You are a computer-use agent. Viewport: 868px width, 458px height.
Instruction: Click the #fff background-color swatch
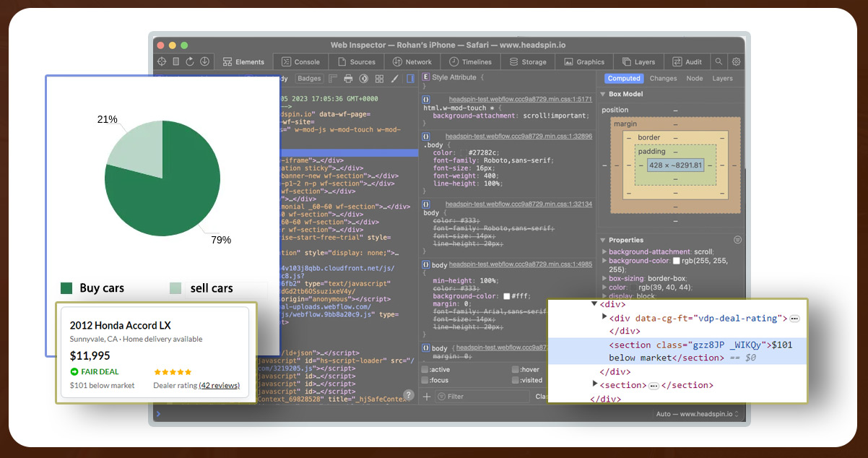(508, 296)
